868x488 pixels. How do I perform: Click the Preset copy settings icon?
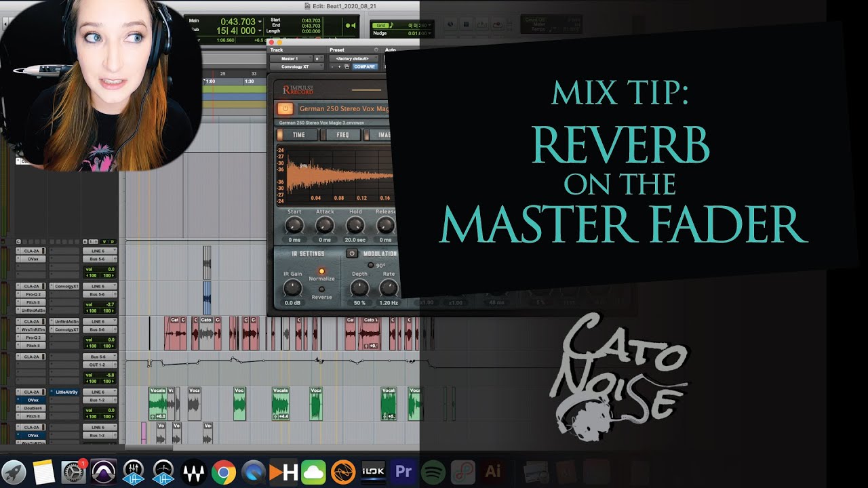(x=347, y=66)
